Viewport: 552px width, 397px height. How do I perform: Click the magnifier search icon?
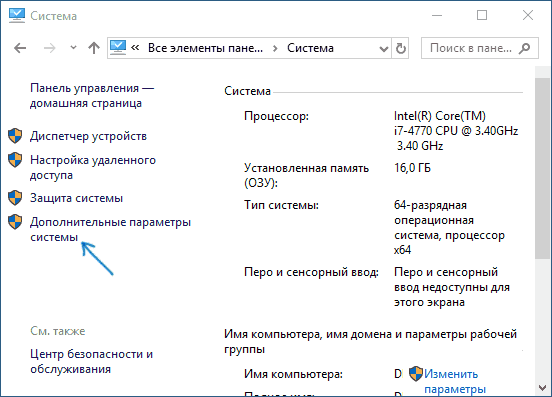524,48
